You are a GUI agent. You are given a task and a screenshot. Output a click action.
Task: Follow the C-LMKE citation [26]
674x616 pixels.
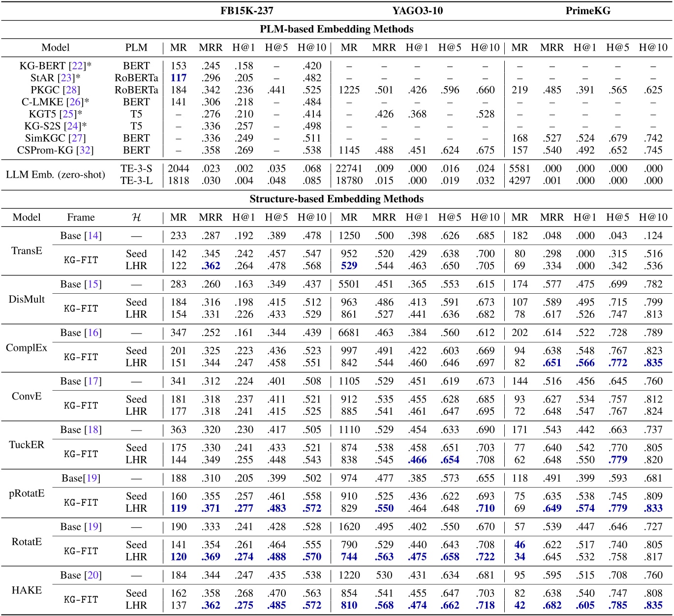tap(74, 102)
